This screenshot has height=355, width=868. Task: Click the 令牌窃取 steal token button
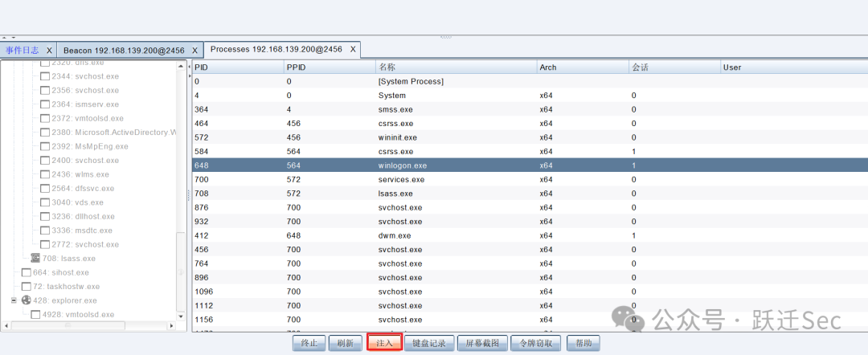[536, 343]
